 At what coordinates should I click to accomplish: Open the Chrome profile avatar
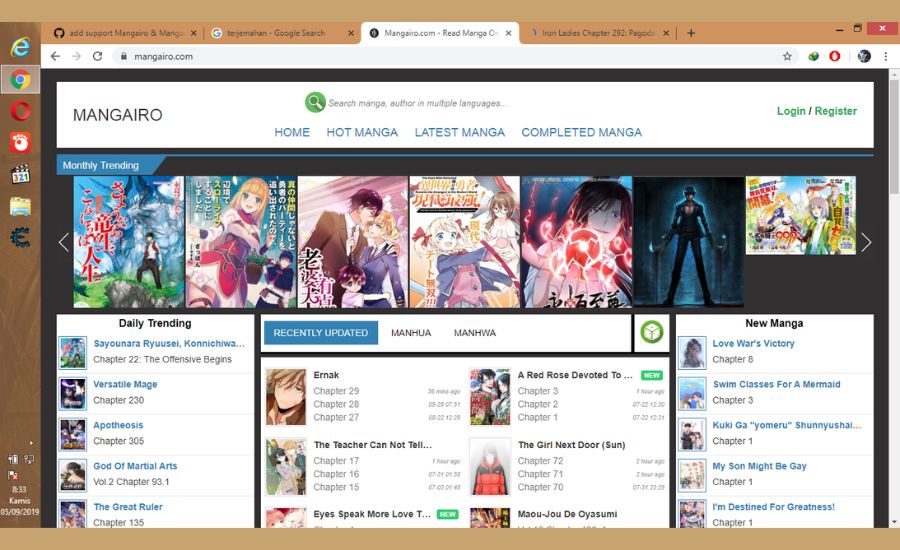point(864,56)
